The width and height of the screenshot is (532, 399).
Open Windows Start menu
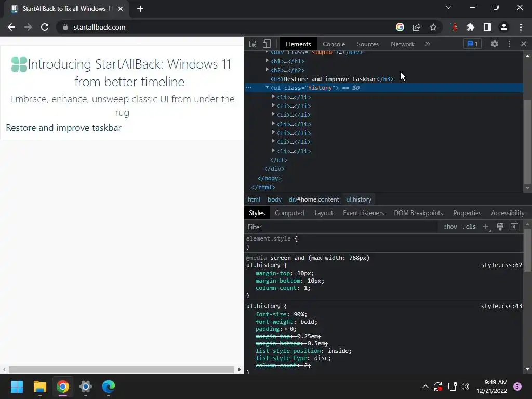(x=17, y=387)
